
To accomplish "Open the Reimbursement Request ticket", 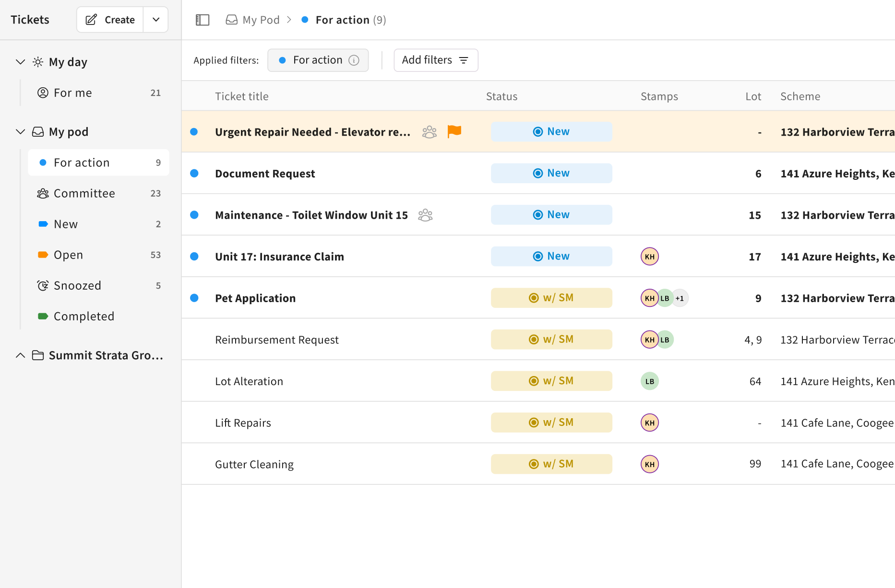I will click(276, 340).
